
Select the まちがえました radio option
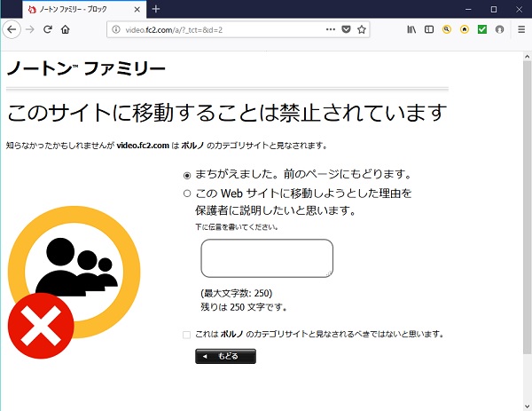(x=187, y=176)
